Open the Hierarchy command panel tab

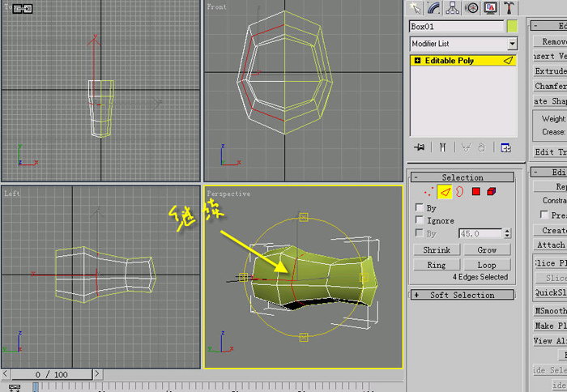click(452, 7)
